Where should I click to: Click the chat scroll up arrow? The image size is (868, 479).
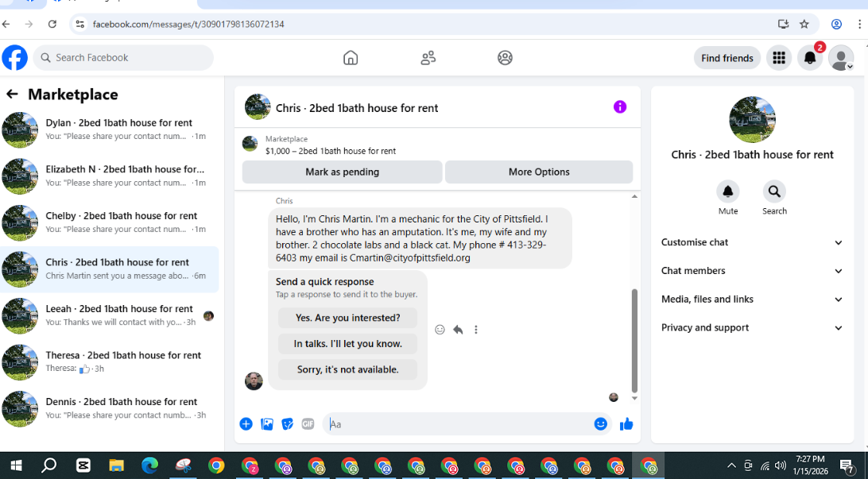pyautogui.click(x=634, y=196)
